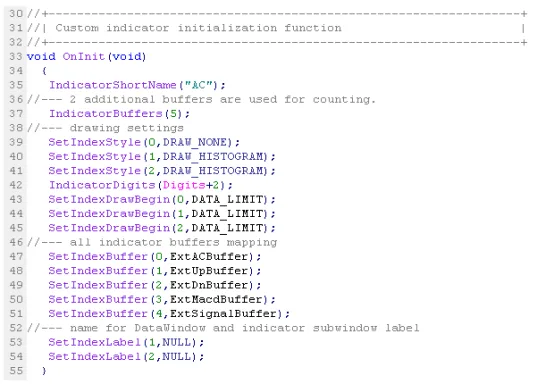Click the comment 'Custom indicator initialization function'
554x384 pixels.
click(198, 28)
